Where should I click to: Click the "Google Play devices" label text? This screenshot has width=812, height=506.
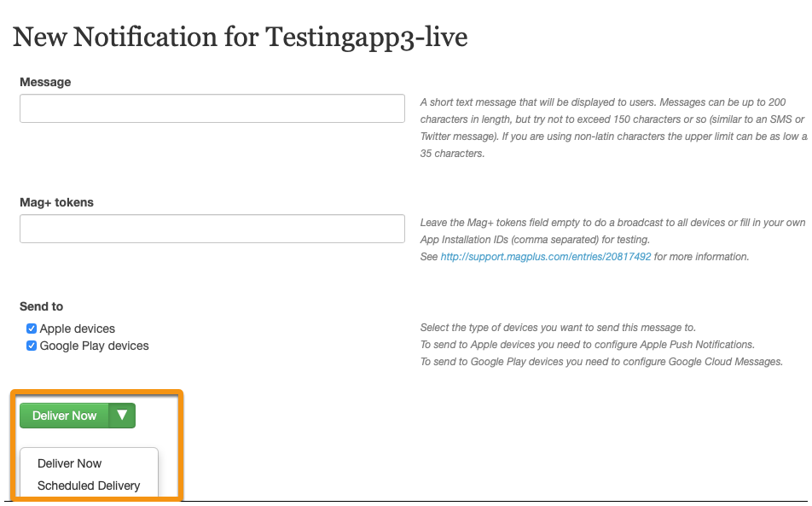(94, 346)
